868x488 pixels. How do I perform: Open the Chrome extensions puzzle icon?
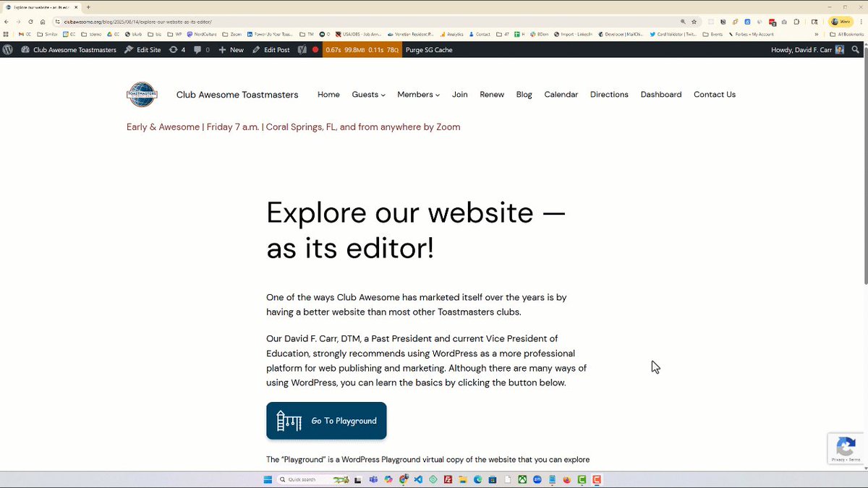click(797, 22)
